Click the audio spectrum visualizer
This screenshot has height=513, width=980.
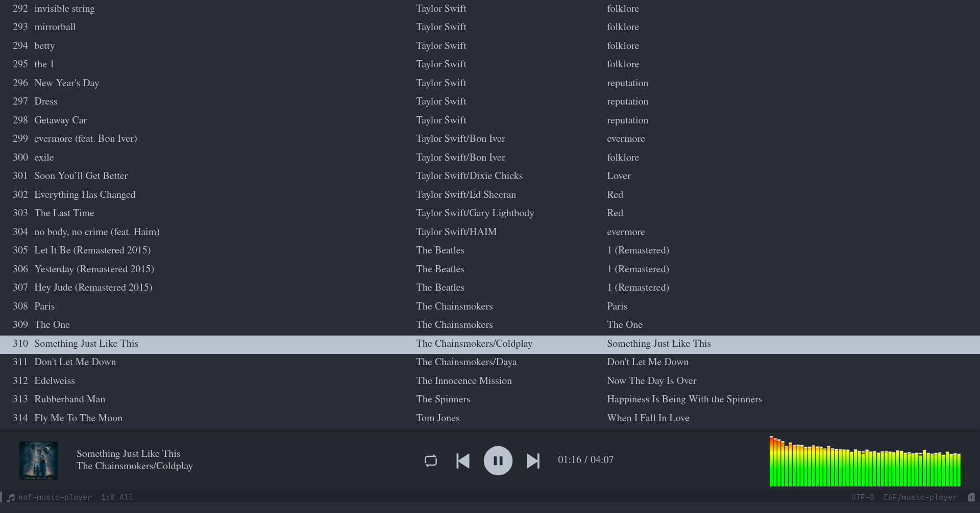(x=865, y=461)
